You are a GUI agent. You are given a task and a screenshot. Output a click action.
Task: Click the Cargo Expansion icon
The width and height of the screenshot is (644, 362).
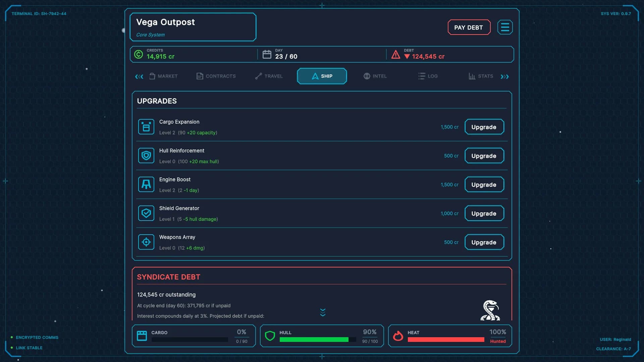point(146,127)
